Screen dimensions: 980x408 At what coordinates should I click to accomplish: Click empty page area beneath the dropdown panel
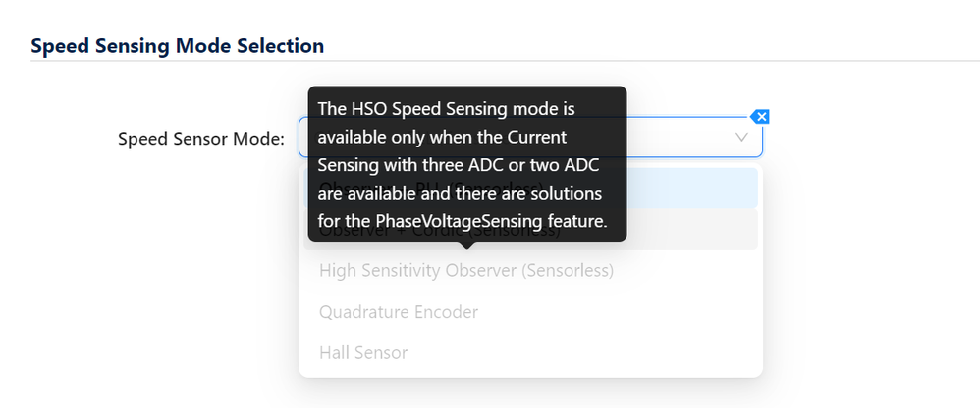[x=530, y=394]
